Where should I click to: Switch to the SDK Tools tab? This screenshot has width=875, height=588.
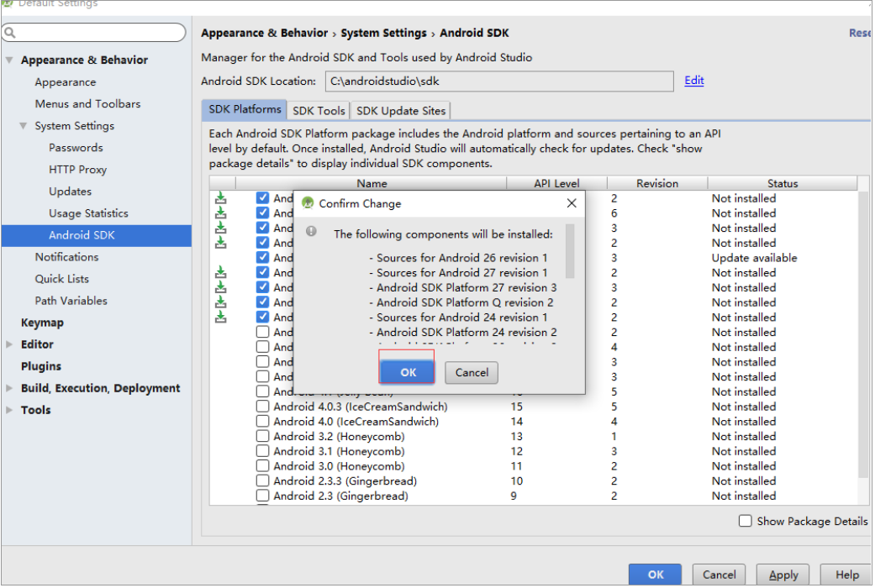[319, 110]
